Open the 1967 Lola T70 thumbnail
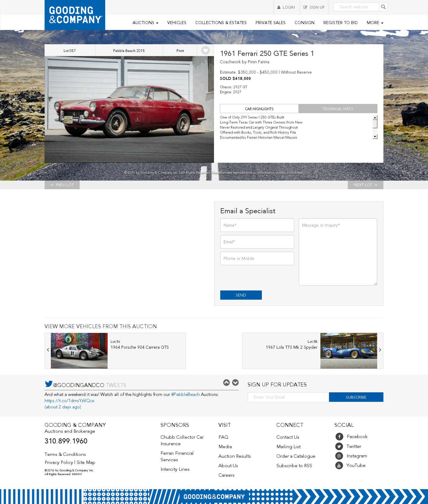This screenshot has width=428, height=504. click(x=349, y=351)
